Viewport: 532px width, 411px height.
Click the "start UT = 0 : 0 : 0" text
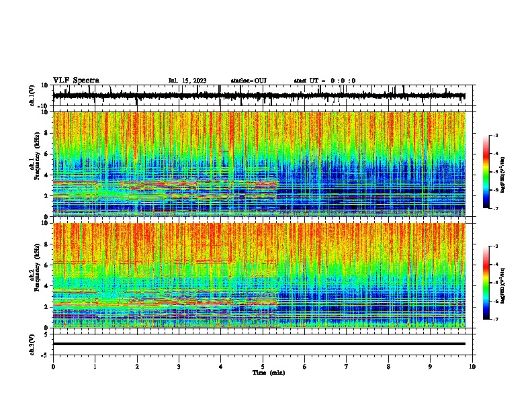324,81
